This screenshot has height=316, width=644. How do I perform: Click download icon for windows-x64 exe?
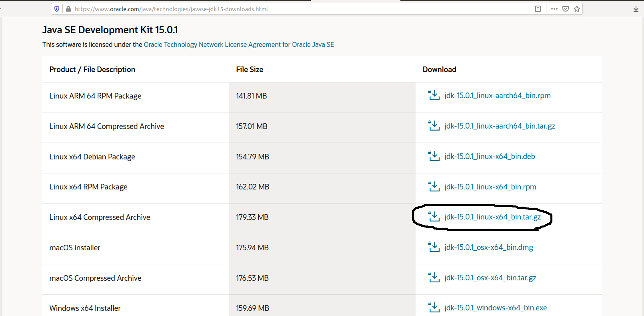[434, 308]
